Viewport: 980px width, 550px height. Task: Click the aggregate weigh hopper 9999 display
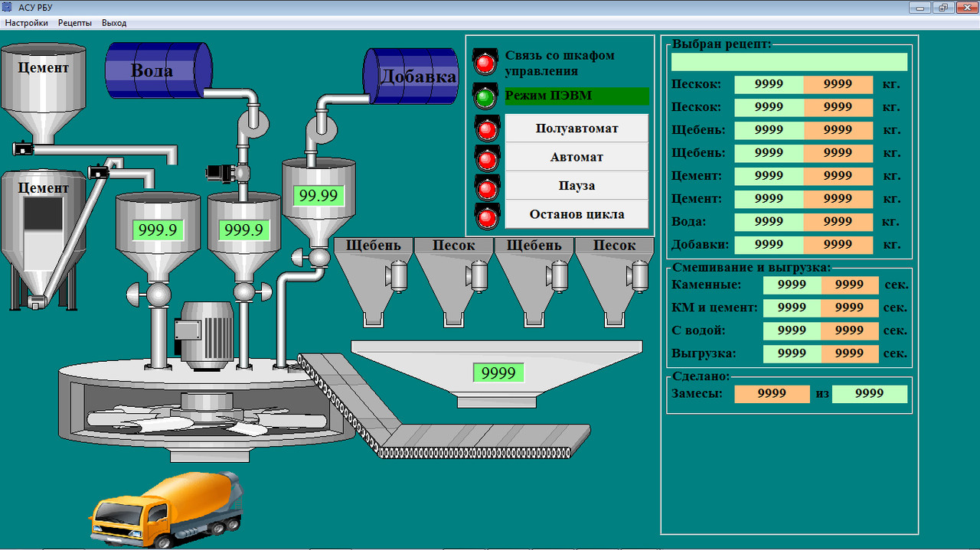pos(498,373)
